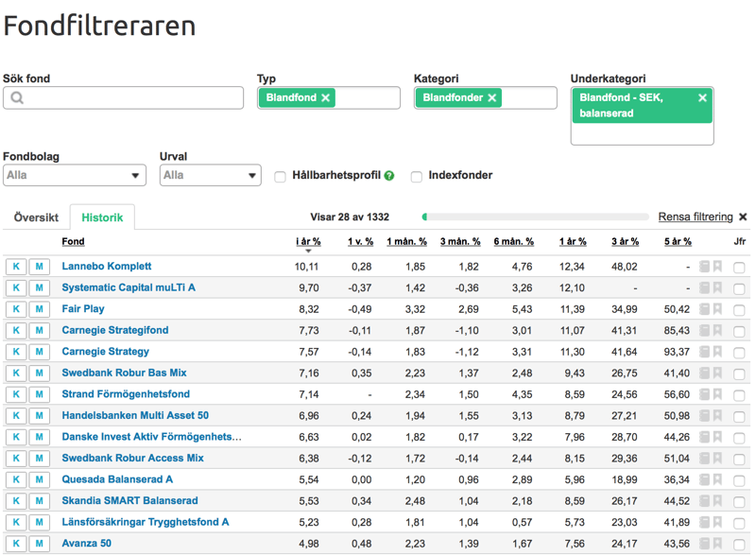The width and height of the screenshot is (756, 556).
Task: Click the K button for Swedbank Robur Bas Mix
Action: coord(16,374)
